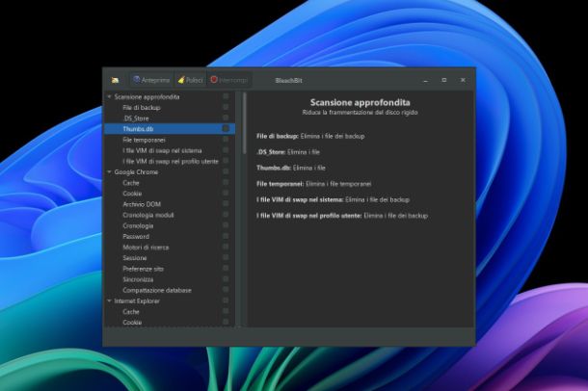
Task: Click the Pulisci clean button
Action: pyautogui.click(x=191, y=80)
